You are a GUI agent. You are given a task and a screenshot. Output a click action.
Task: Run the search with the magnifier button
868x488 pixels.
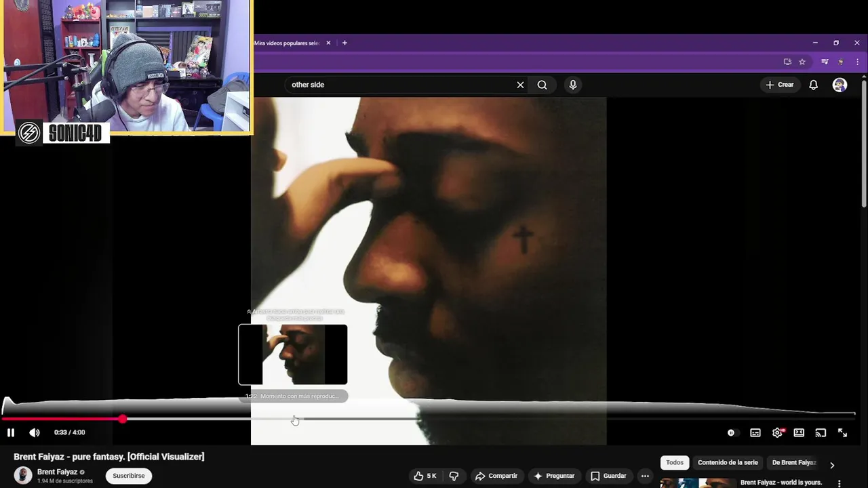[542, 85]
